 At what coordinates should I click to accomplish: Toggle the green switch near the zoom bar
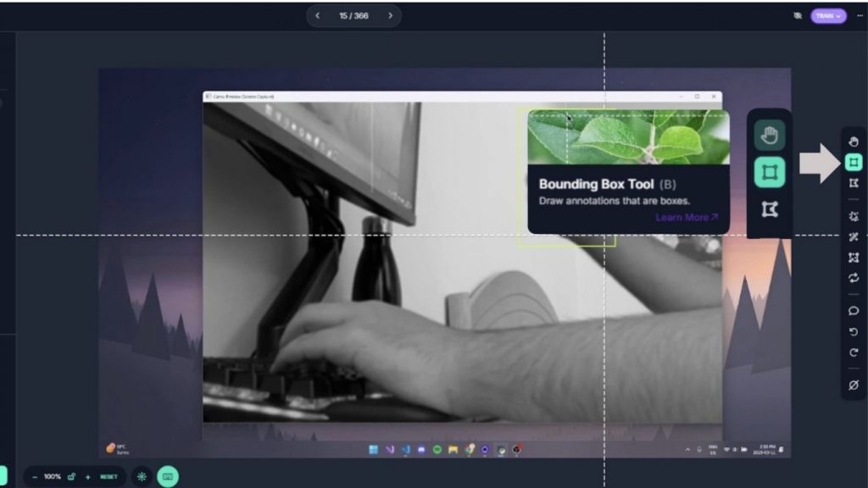click(167, 476)
